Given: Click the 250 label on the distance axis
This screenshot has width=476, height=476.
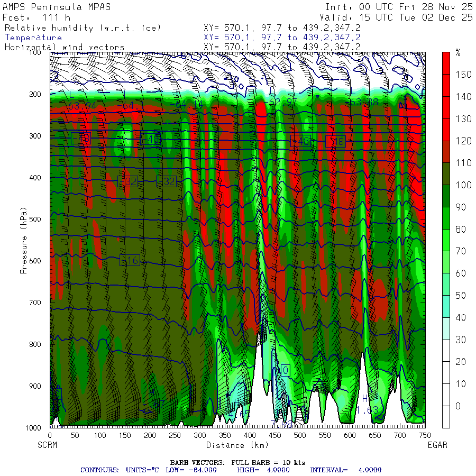Looking at the screenshot, I should point(175,435).
